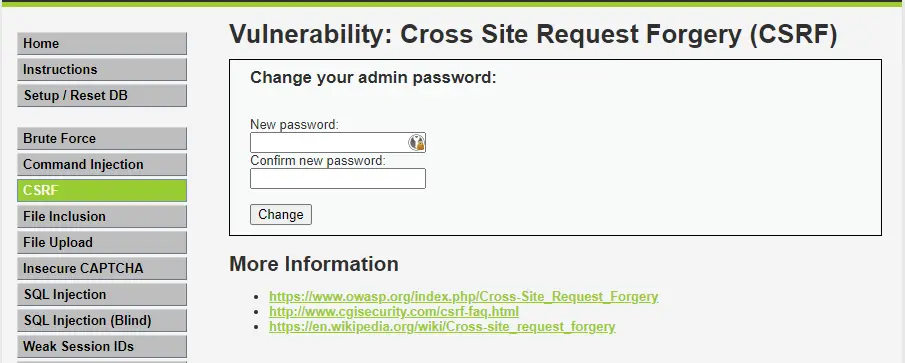Focus the Confirm new password field

(338, 178)
